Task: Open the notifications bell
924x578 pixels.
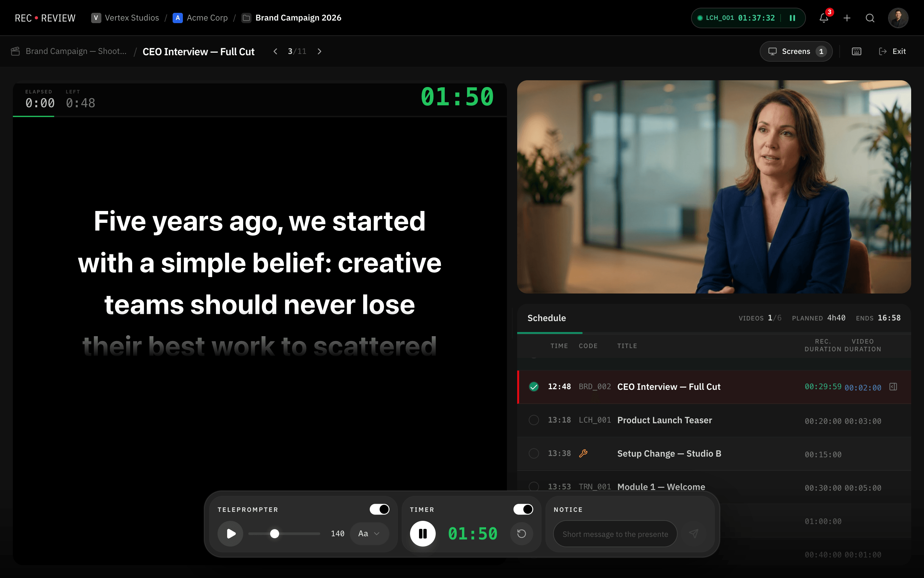Action: pos(824,18)
